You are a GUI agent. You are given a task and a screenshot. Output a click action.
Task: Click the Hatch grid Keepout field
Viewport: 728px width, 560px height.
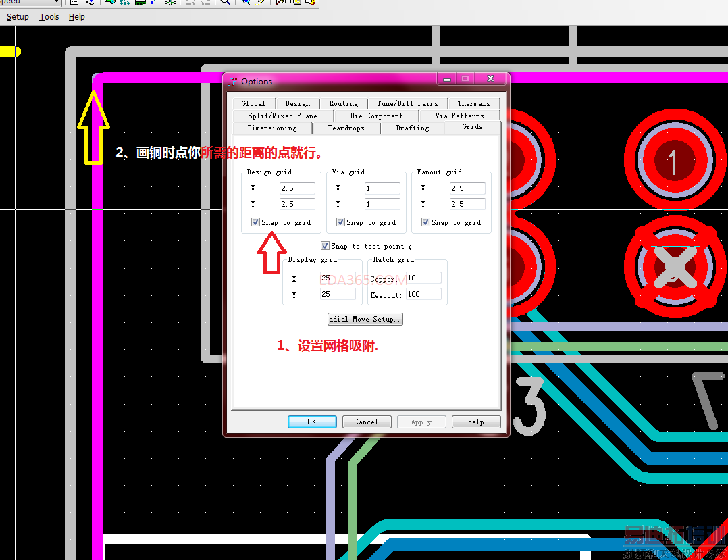coord(423,294)
